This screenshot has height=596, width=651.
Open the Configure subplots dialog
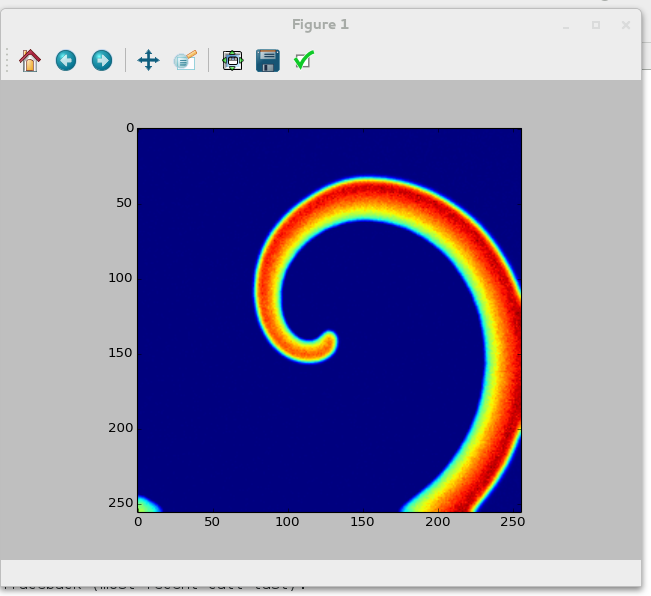[x=232, y=61]
